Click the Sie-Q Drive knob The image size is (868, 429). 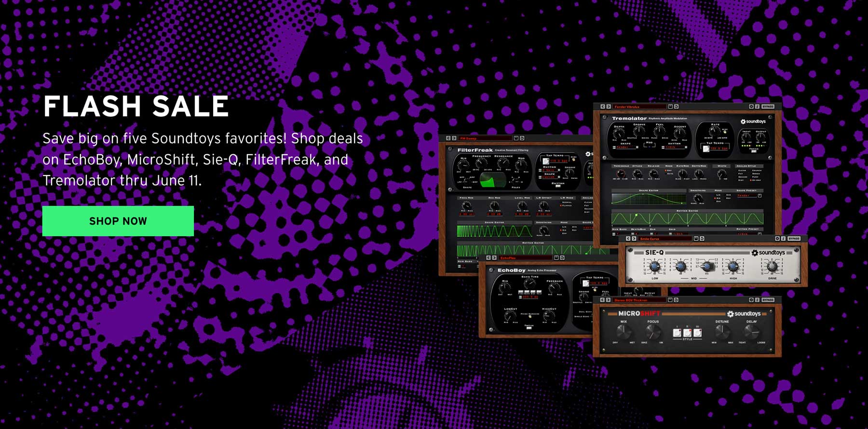click(772, 267)
